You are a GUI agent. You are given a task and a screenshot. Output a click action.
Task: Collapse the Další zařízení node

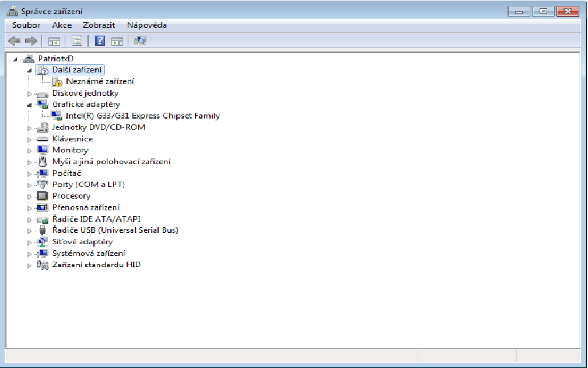point(29,71)
